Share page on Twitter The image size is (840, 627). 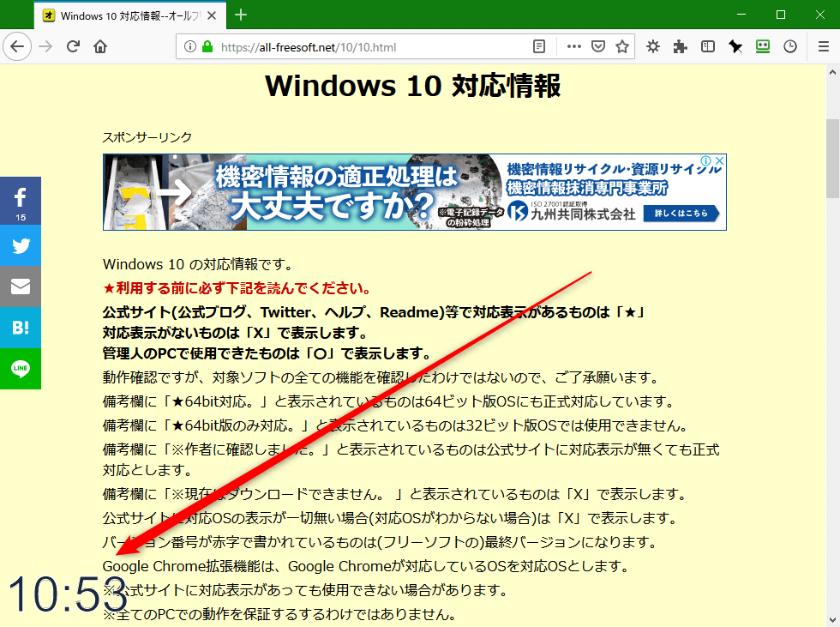21,245
